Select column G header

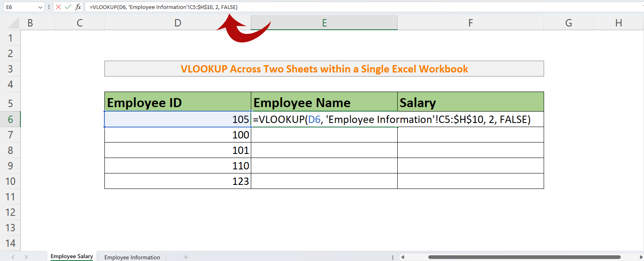click(569, 23)
